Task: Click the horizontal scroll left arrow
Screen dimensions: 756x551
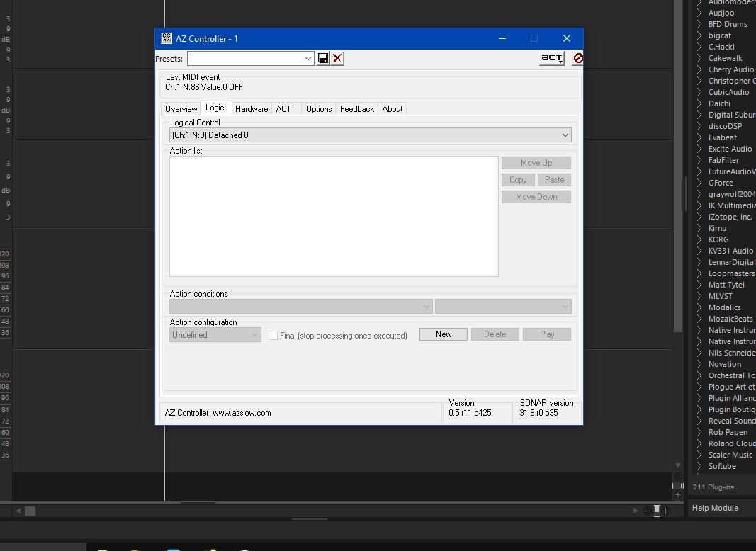Action: click(18, 511)
